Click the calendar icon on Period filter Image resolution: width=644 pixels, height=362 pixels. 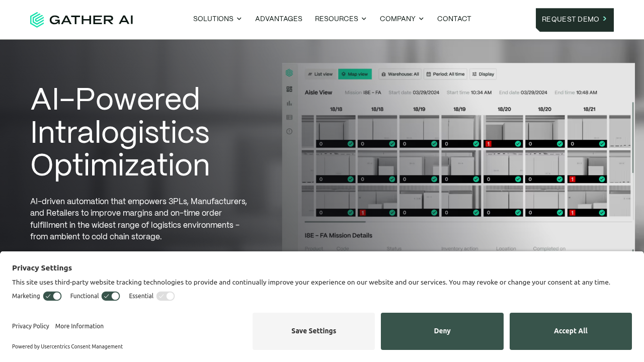tap(429, 74)
